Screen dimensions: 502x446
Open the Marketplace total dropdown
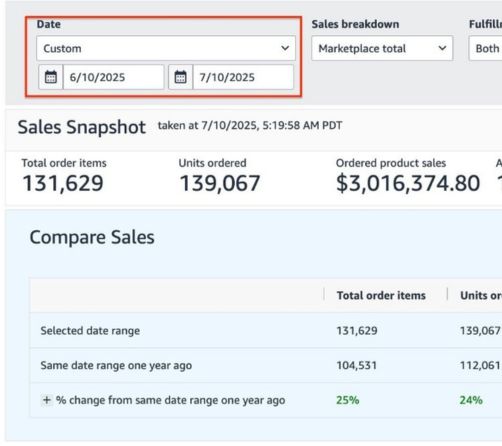coord(382,48)
